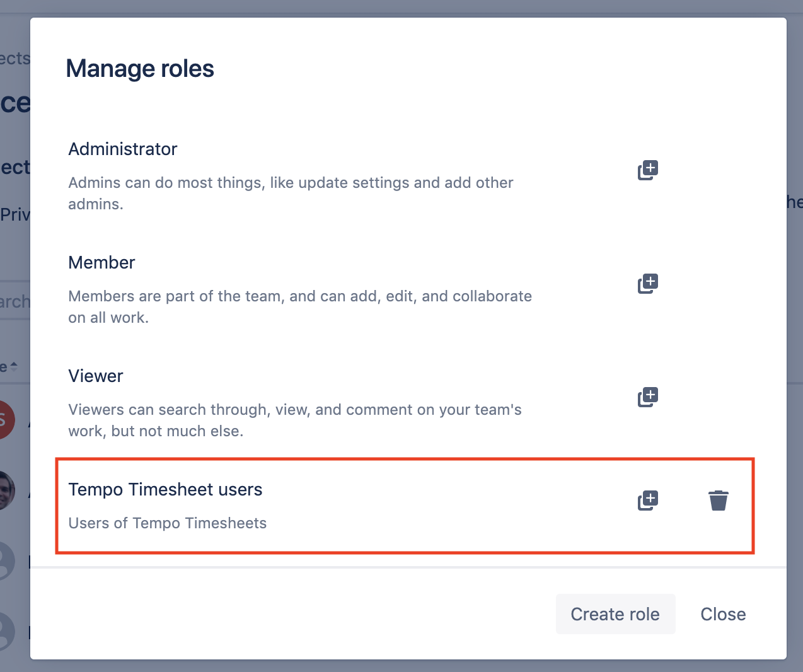803x672 pixels.
Task: Click the Manage roles heading
Action: coord(140,68)
